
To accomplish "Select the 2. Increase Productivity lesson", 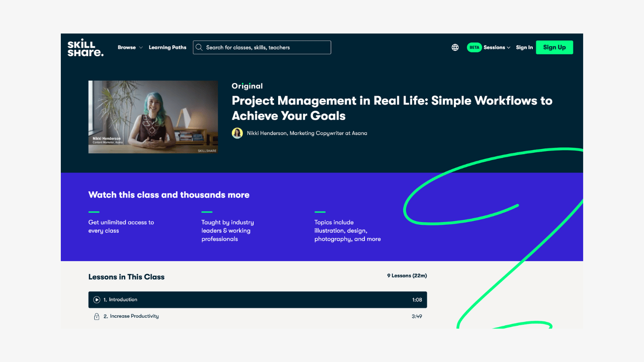I will [257, 316].
